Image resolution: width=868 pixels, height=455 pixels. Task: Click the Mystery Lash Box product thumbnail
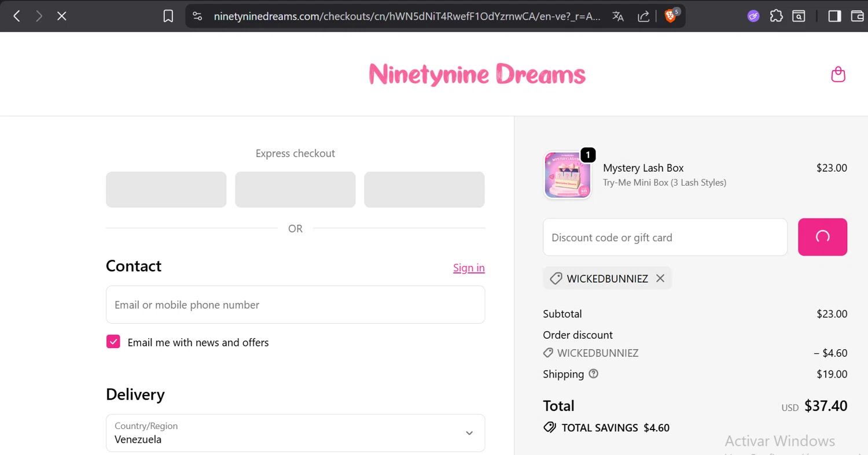[x=567, y=175]
